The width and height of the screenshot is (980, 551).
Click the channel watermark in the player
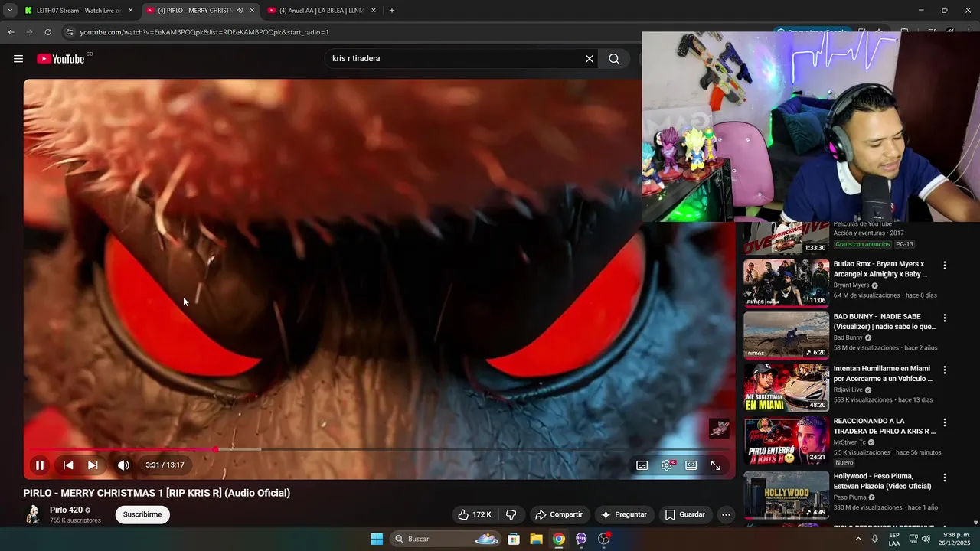[719, 429]
